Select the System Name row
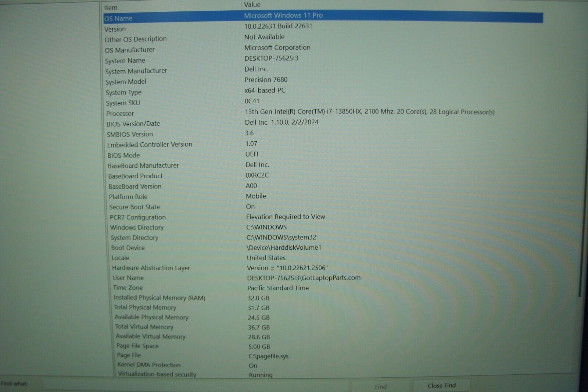Screen dimensions: 588x392 click(x=125, y=60)
